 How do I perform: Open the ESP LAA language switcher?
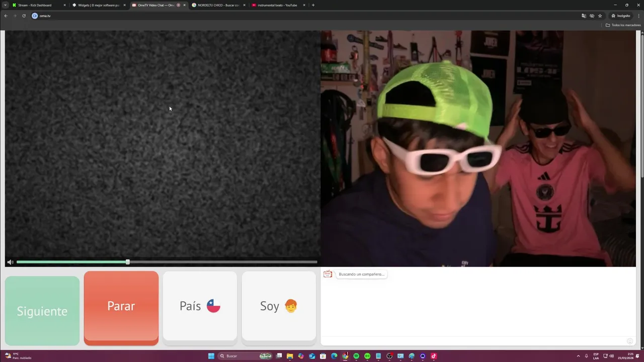(x=596, y=356)
